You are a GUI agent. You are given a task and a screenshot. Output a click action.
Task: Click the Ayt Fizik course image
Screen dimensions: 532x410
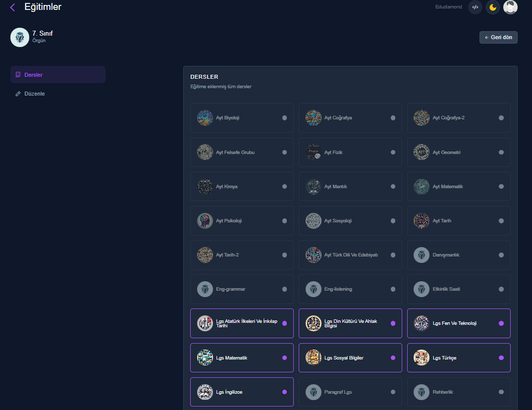pyautogui.click(x=313, y=153)
